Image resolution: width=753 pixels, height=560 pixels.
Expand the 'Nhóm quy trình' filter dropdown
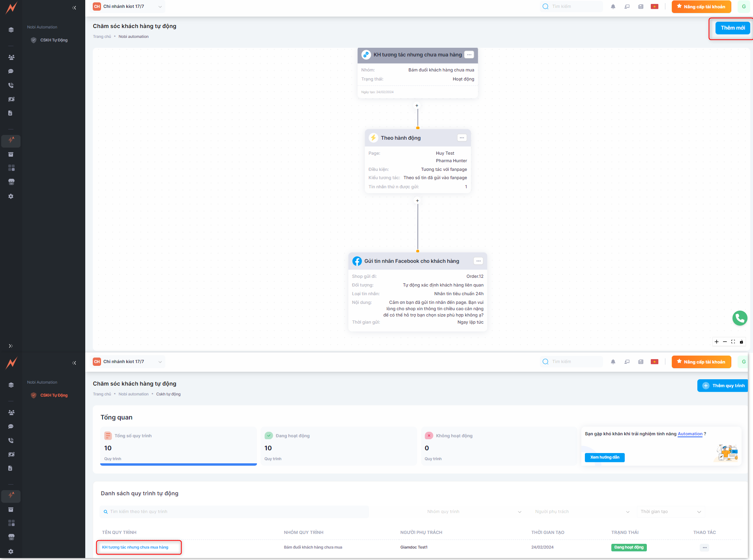point(474,512)
